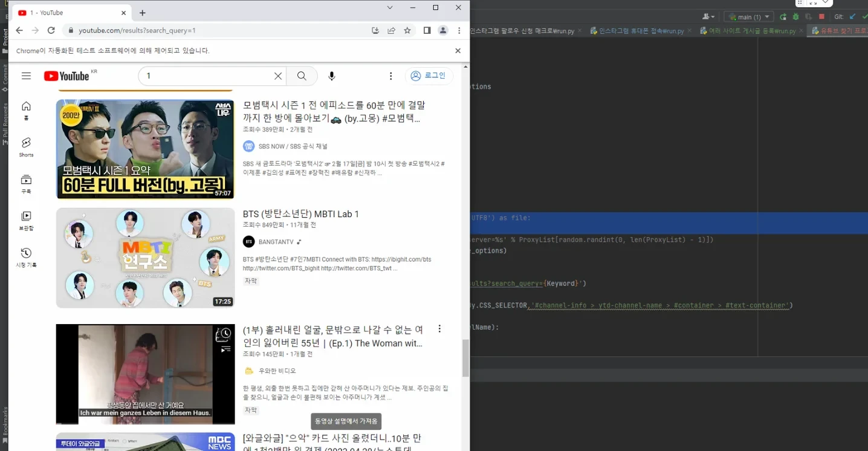This screenshot has width=868, height=451.
Task: Open the Pull Requests tool window
Action: (5, 124)
